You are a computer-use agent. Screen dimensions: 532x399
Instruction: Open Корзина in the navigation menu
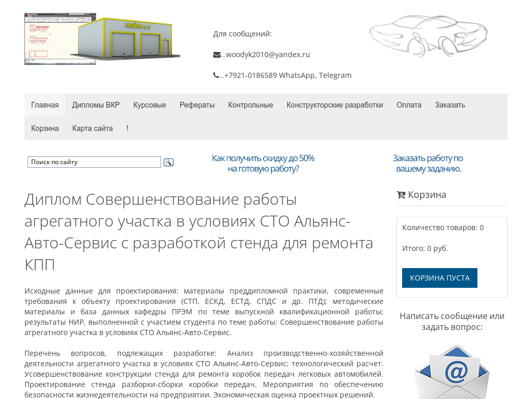(45, 129)
